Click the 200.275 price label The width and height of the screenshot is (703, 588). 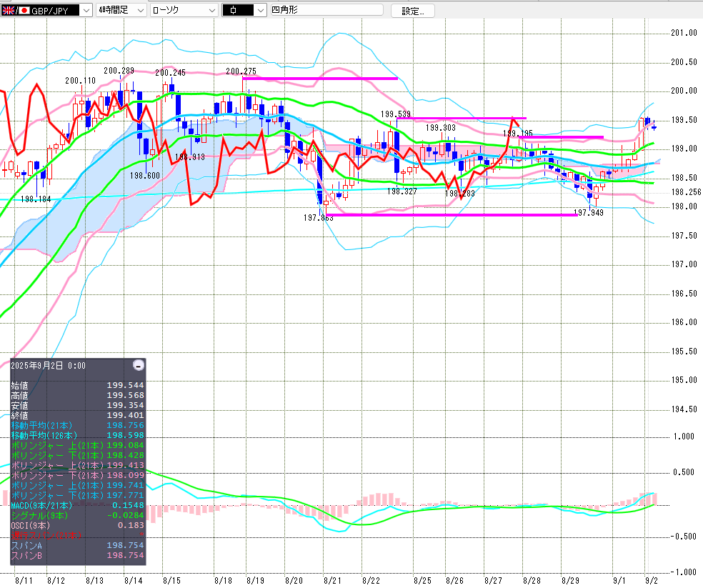point(241,71)
